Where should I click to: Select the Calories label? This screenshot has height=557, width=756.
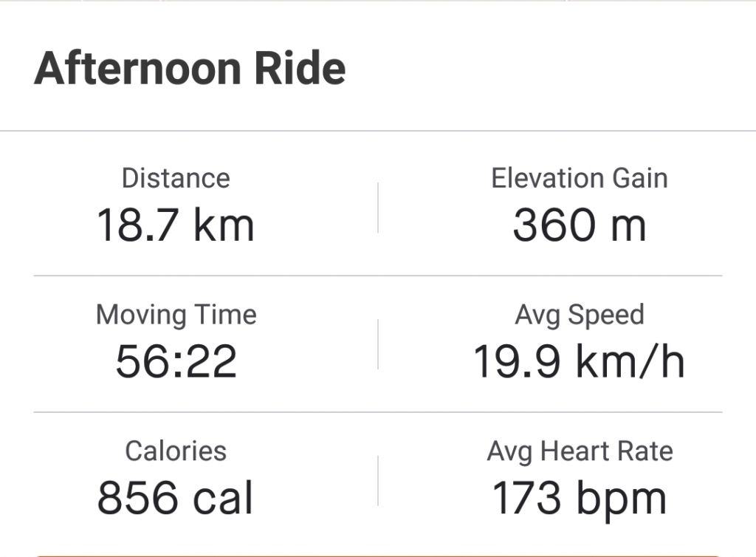tap(176, 451)
